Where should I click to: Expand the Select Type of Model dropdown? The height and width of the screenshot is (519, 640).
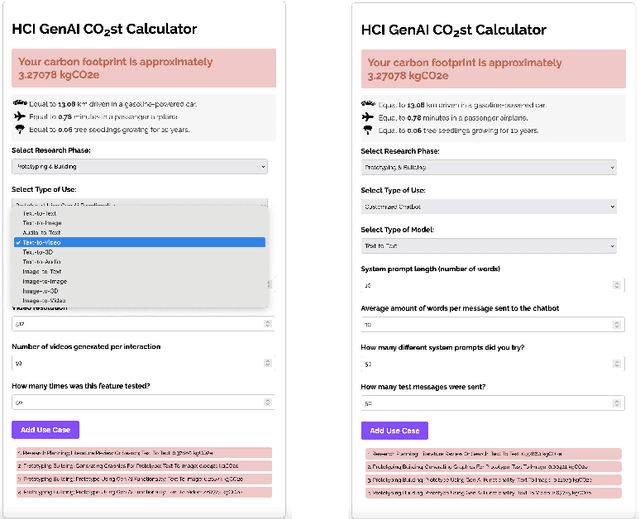coord(489,246)
